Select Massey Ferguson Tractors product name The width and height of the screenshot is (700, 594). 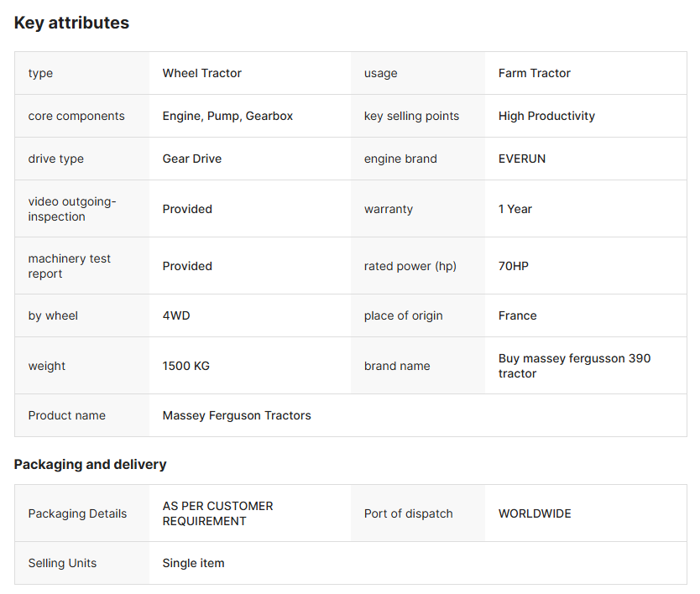237,415
